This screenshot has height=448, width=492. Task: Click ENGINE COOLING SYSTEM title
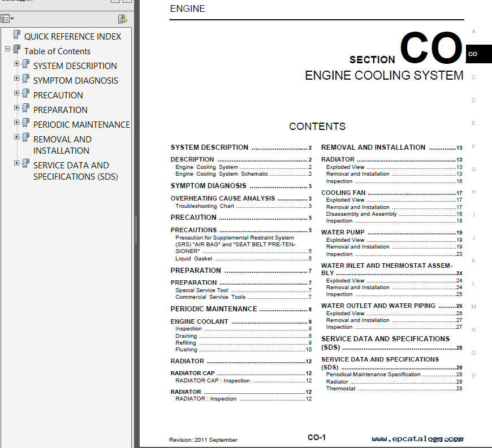pyautogui.click(x=384, y=76)
